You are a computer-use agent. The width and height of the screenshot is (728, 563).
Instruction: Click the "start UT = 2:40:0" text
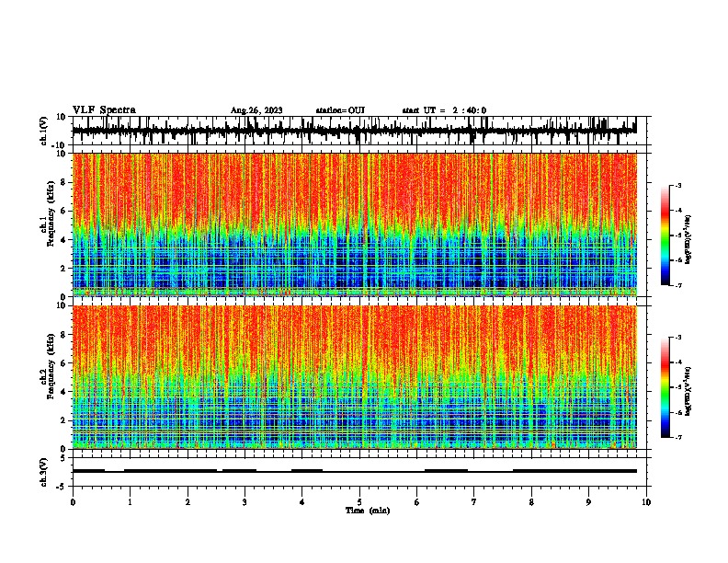444,110
